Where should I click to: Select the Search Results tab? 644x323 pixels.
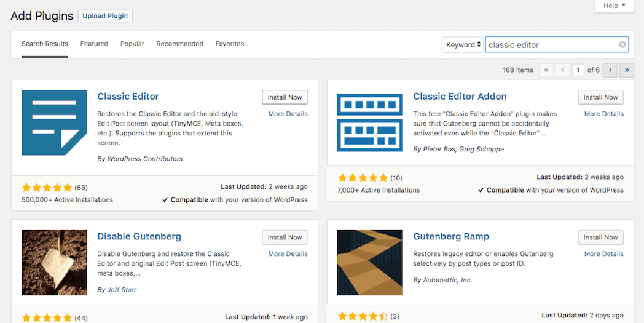point(45,44)
